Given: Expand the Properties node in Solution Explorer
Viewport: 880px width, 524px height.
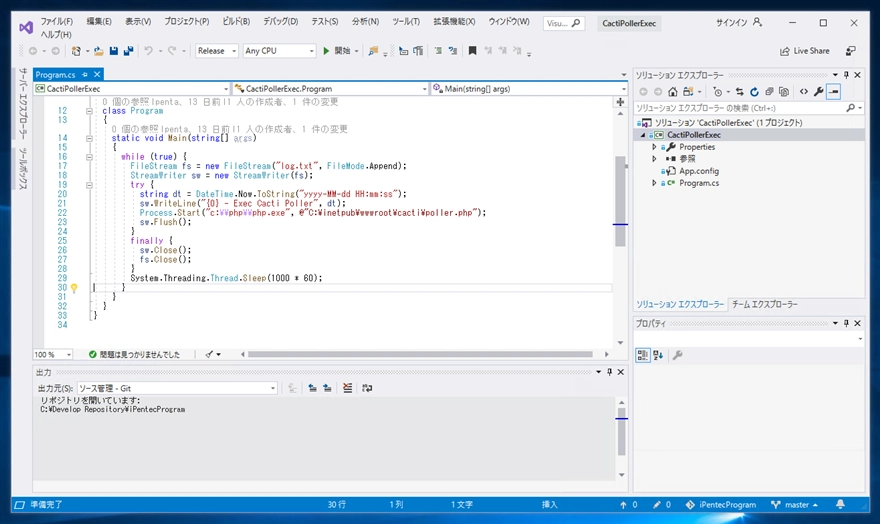Looking at the screenshot, I should tap(654, 147).
